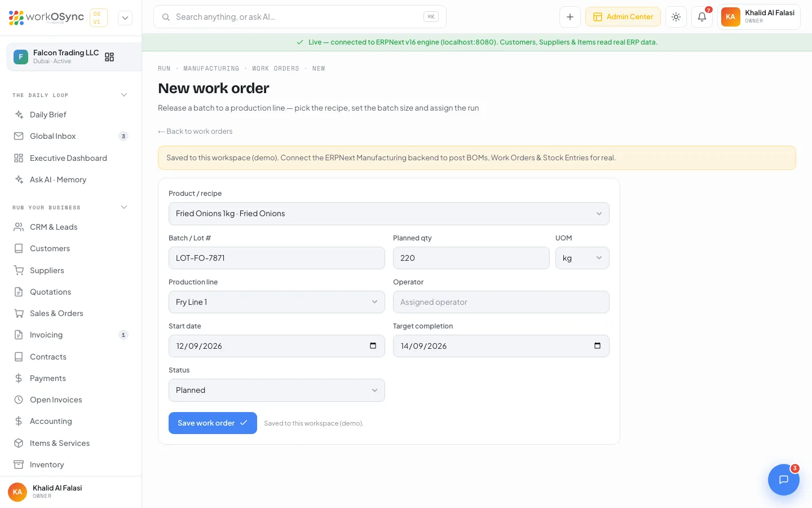
Task: Click the workOSync logo icon
Action: [x=16, y=17]
